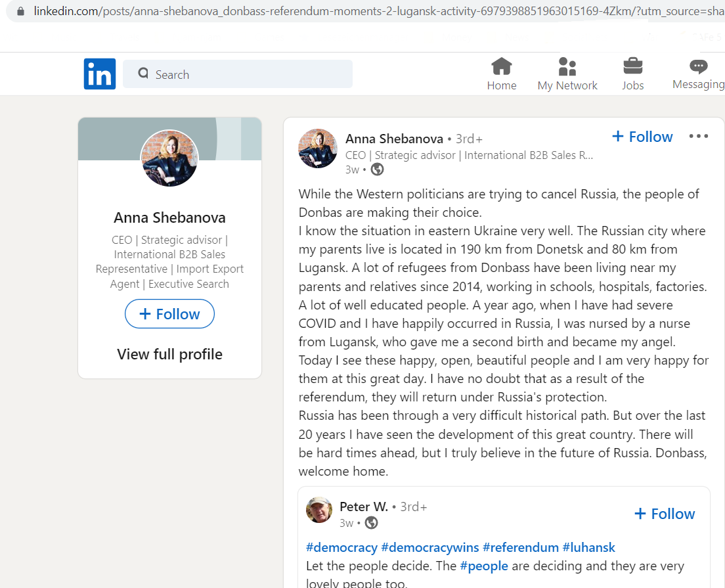Open the Home navigation icon
725x588 pixels.
[501, 66]
